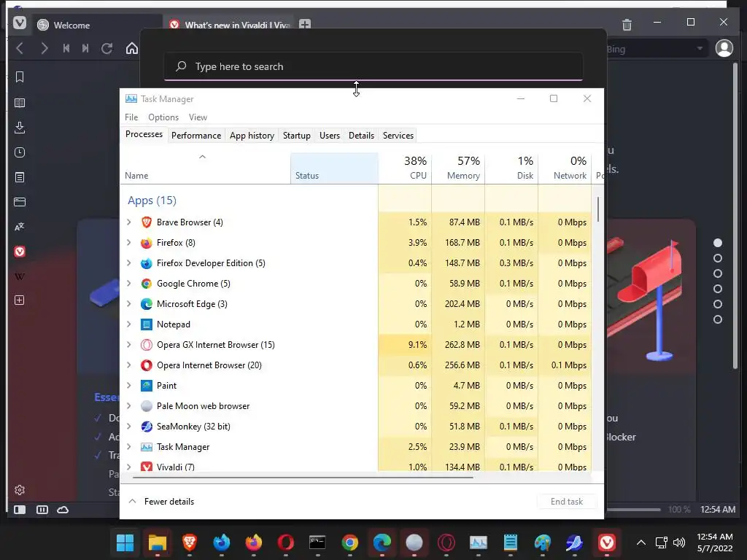Expand the Opera GX Internet Browser group

tap(129, 345)
